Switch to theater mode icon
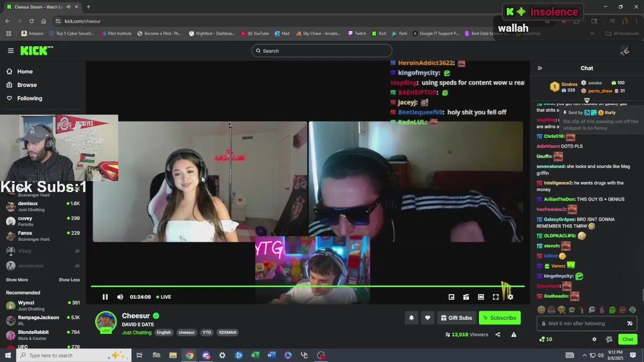Screen dimensions: 644x362 click(x=480, y=297)
